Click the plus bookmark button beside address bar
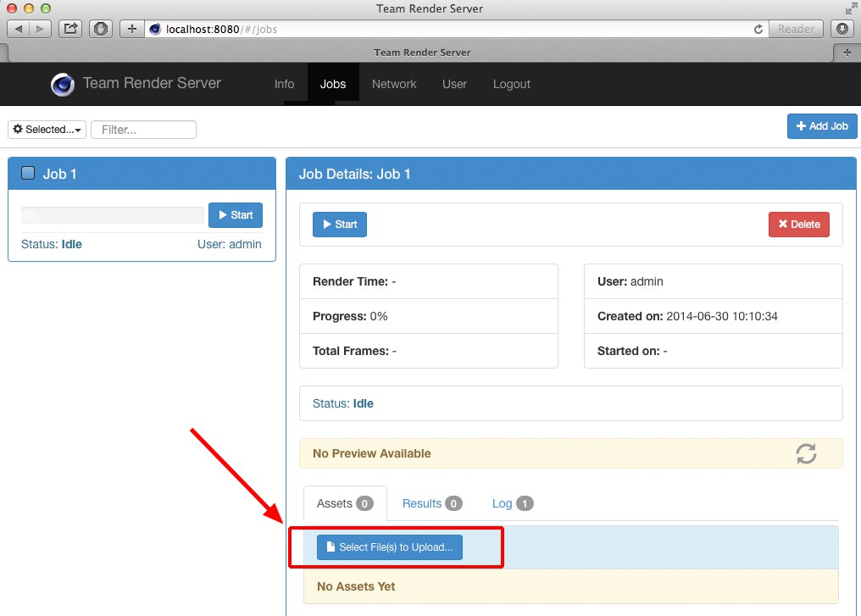Screen dimensions: 861x616 [131, 29]
